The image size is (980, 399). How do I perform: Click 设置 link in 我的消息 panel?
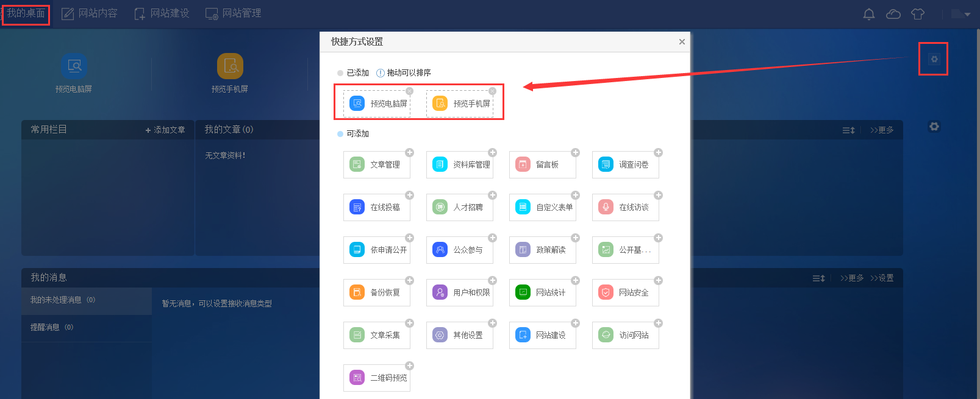point(882,278)
